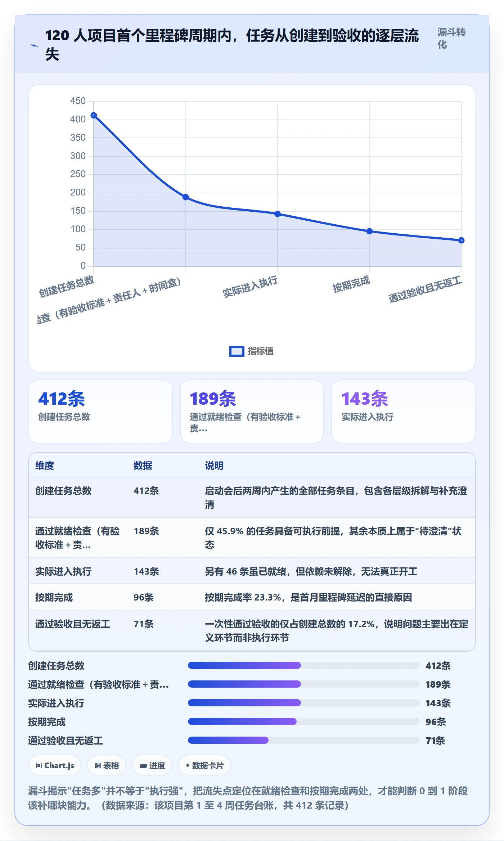Click the 通过就绪检查 progress bar
This screenshot has width=504, height=841.
click(x=304, y=684)
